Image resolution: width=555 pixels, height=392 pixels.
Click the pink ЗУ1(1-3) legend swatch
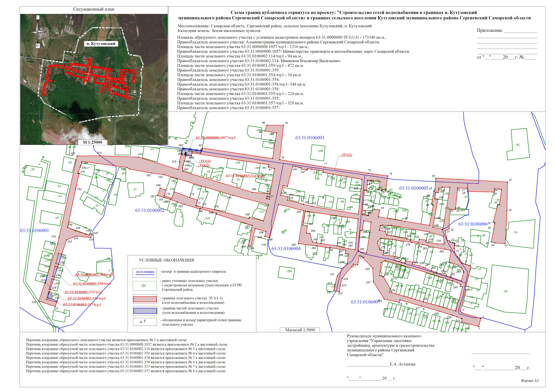click(145, 299)
